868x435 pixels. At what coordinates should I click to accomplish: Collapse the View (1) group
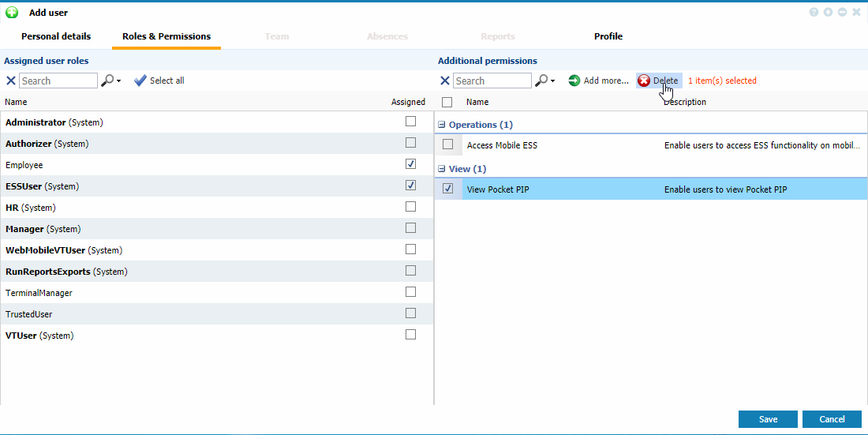click(442, 169)
